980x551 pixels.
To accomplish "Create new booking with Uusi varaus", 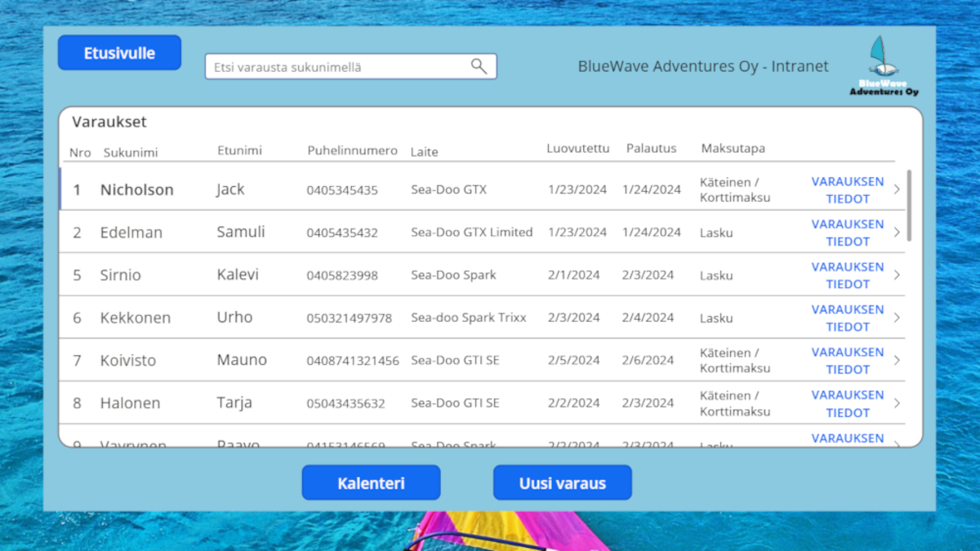I will (563, 482).
